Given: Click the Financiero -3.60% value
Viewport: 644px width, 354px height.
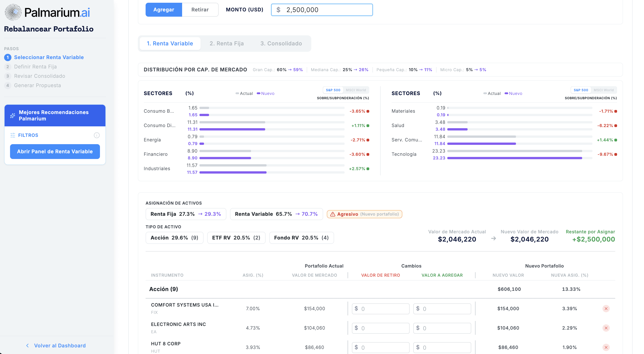Looking at the screenshot, I should tap(357, 154).
